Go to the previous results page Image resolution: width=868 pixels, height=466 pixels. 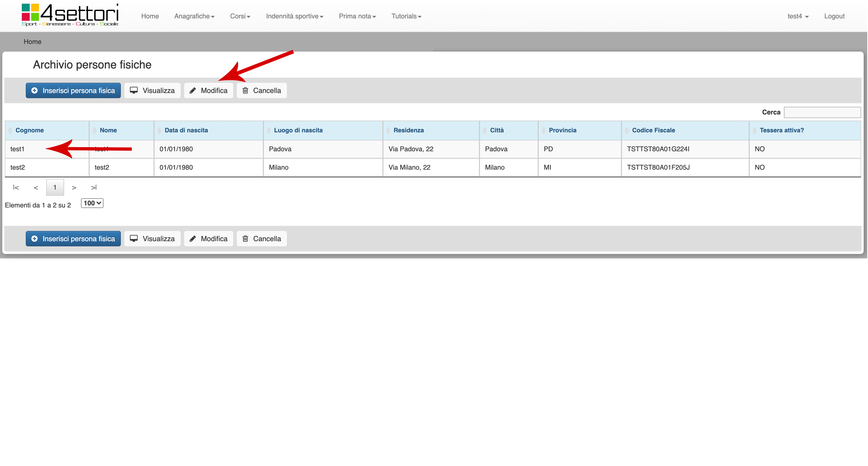36,188
